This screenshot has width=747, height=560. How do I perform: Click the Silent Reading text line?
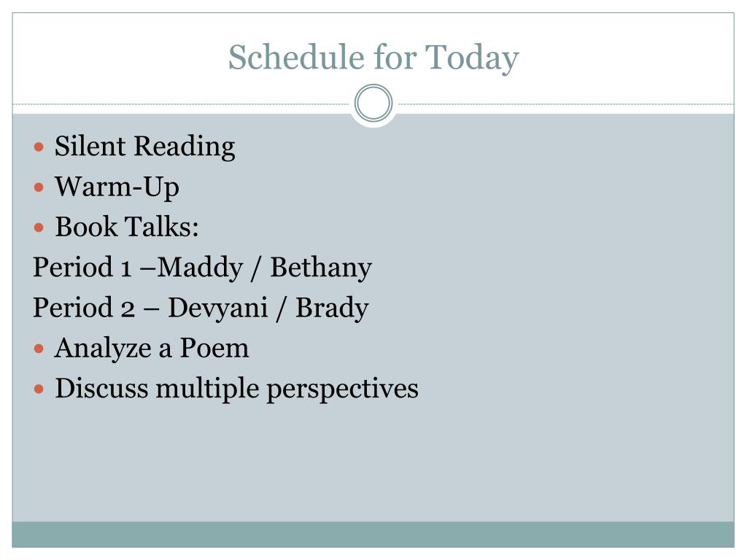coord(145,147)
